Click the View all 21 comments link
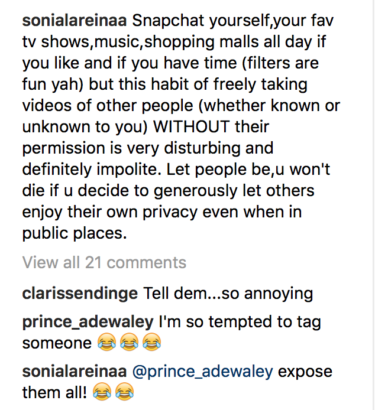 pos(104,263)
